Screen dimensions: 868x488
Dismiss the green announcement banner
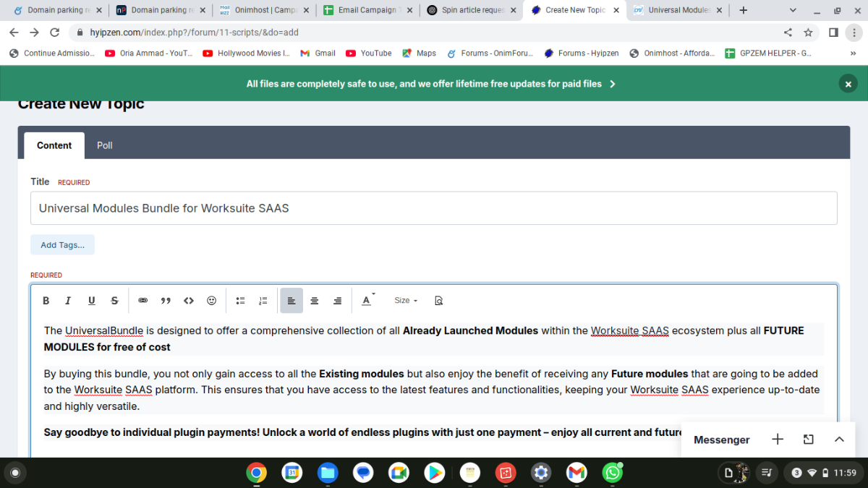[848, 84]
